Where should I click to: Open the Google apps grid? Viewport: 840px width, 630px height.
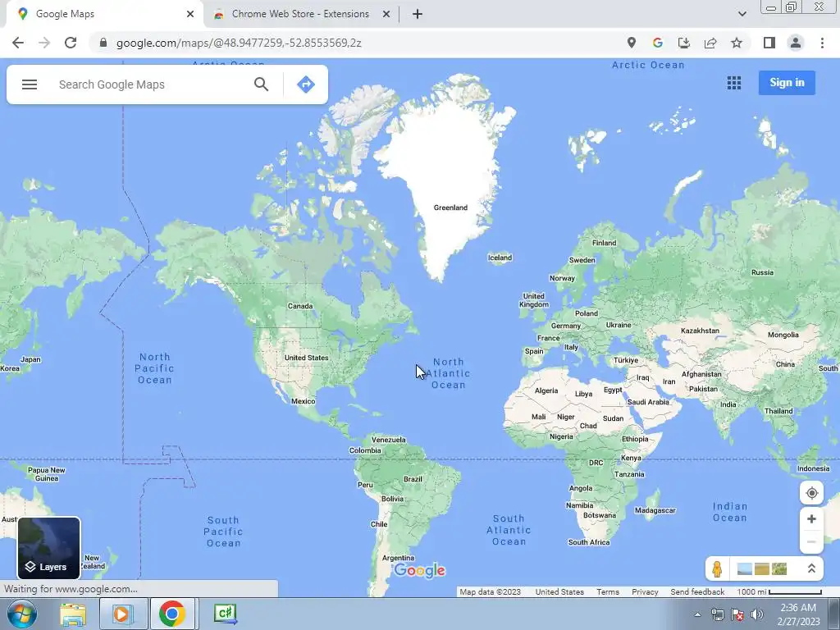(734, 83)
